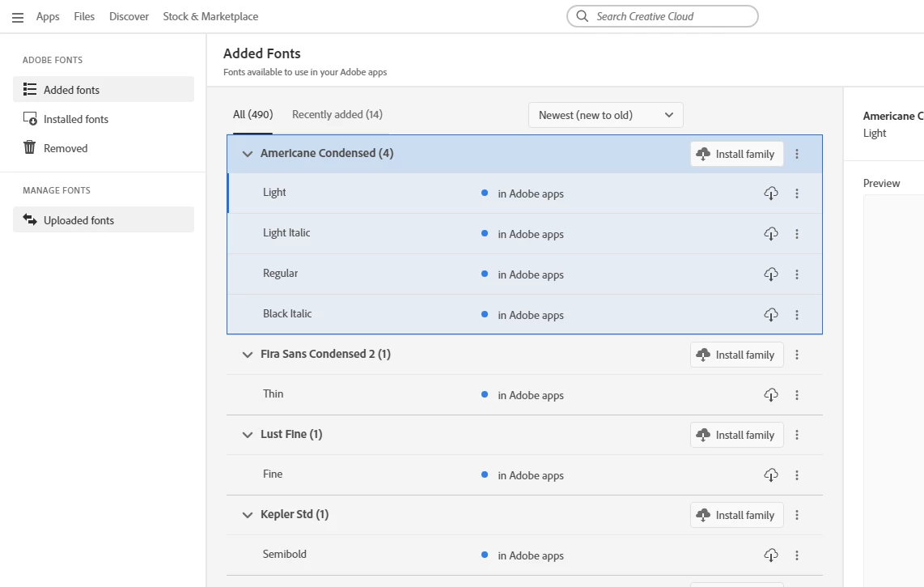Open the Newest (new to old) sort dropdown
924x587 pixels.
605,115
